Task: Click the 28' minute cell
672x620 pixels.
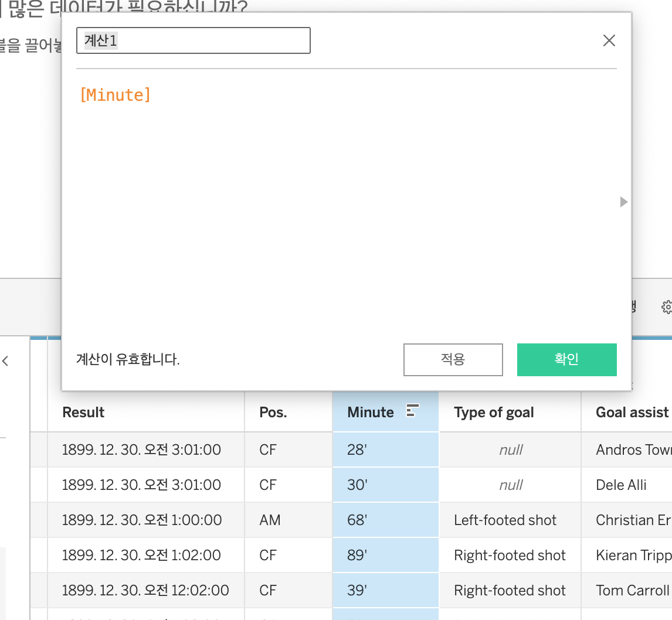Action: [x=357, y=449]
